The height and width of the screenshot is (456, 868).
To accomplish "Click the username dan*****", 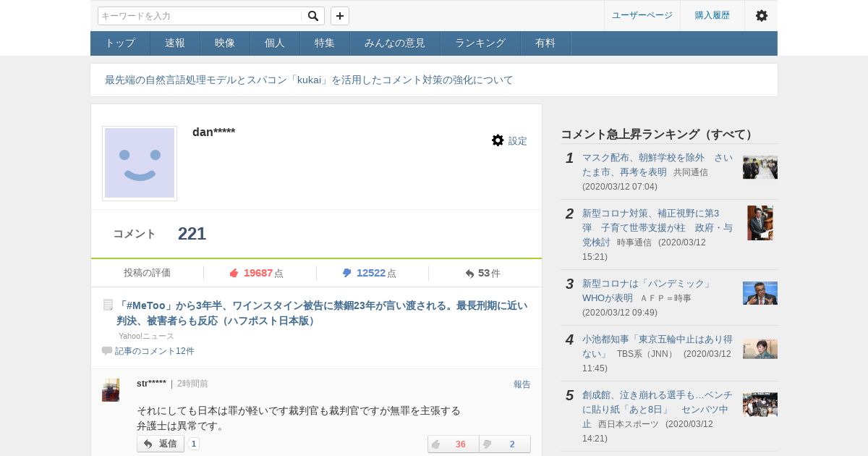I will coord(213,132).
